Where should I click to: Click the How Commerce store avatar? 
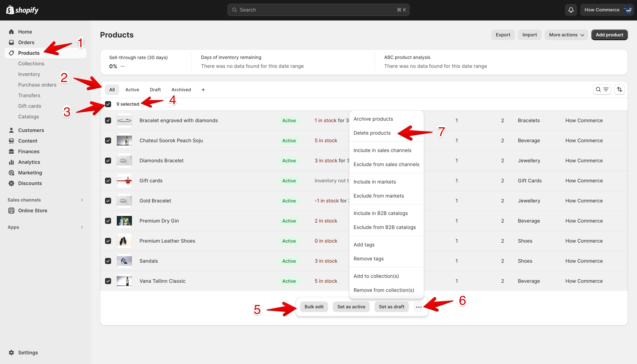pos(627,10)
